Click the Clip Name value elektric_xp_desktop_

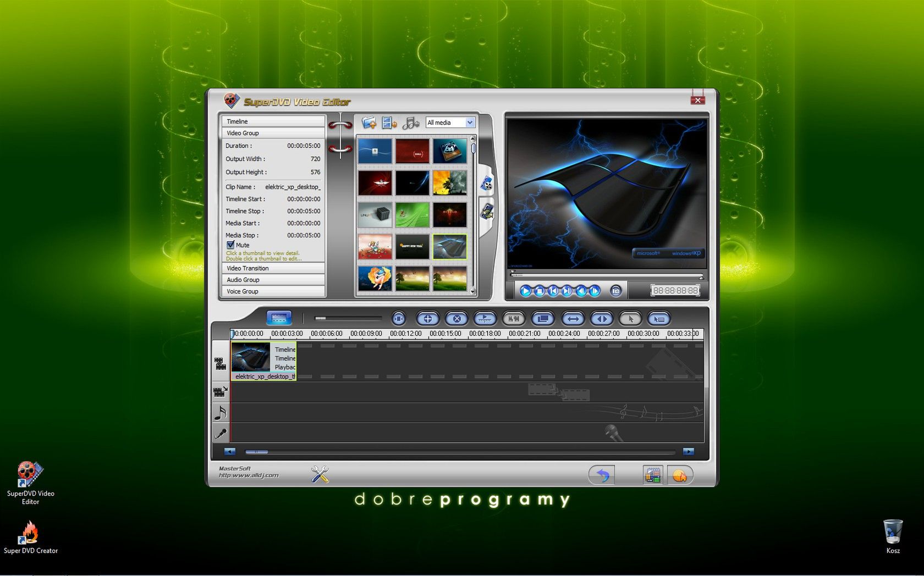(x=293, y=187)
